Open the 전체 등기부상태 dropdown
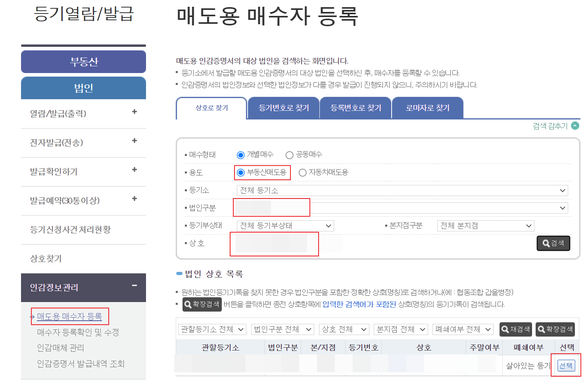Viewport: 588px width, 385px height. (285, 226)
